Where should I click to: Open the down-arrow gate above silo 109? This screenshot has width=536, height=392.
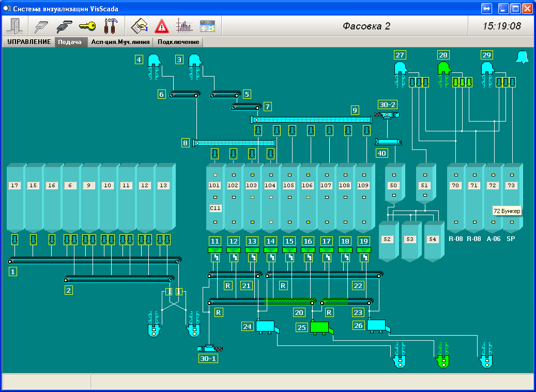pyautogui.click(x=366, y=130)
